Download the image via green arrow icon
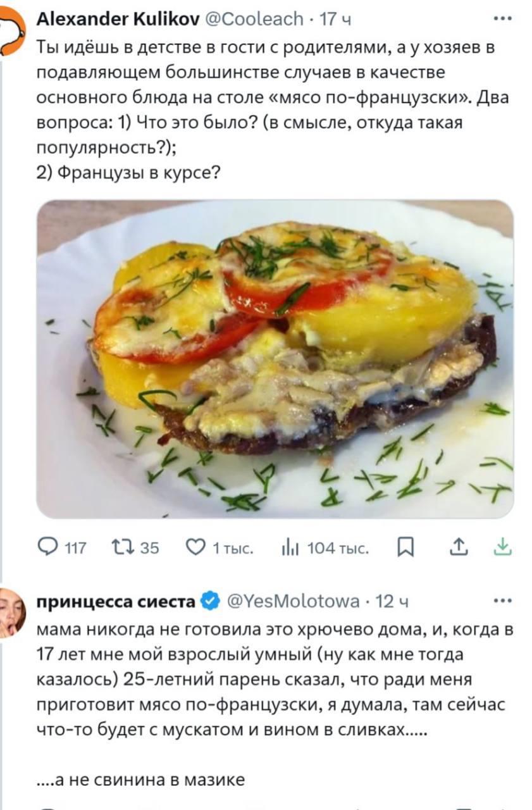Screen dimensions: 532x810 coord(502,547)
